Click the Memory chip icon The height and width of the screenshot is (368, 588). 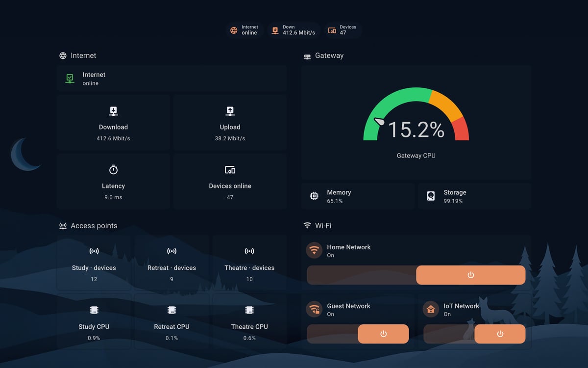[314, 196]
